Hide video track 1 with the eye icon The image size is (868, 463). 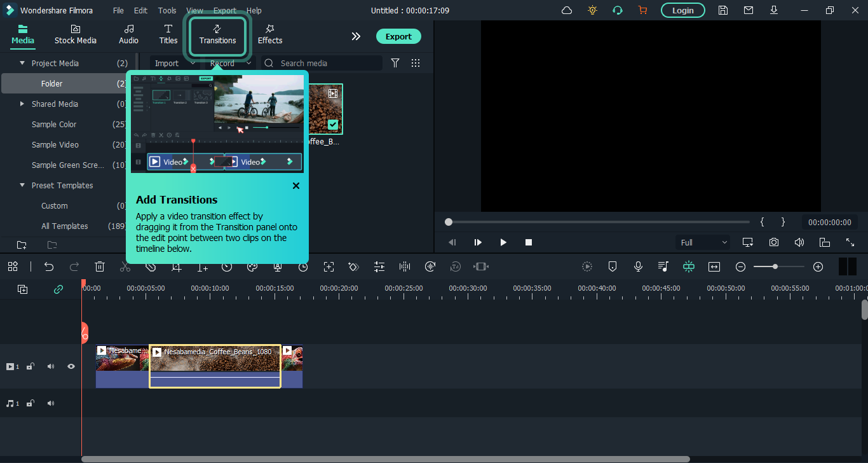[71, 366]
